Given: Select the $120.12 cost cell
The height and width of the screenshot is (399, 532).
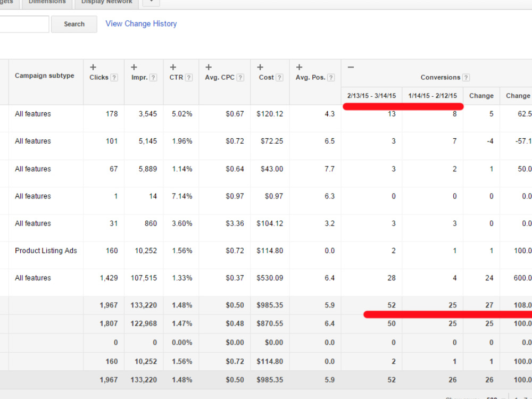Looking at the screenshot, I should [x=270, y=114].
